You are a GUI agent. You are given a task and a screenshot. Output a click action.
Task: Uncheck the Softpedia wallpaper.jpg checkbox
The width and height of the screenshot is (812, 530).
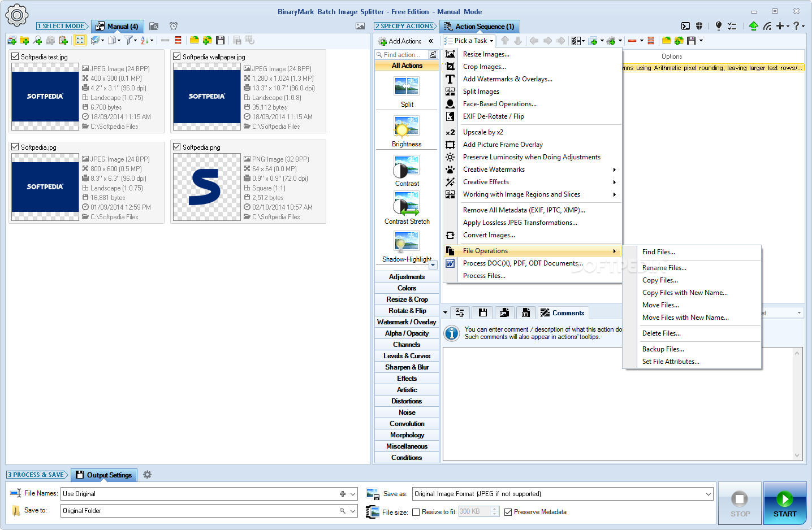[x=177, y=57]
